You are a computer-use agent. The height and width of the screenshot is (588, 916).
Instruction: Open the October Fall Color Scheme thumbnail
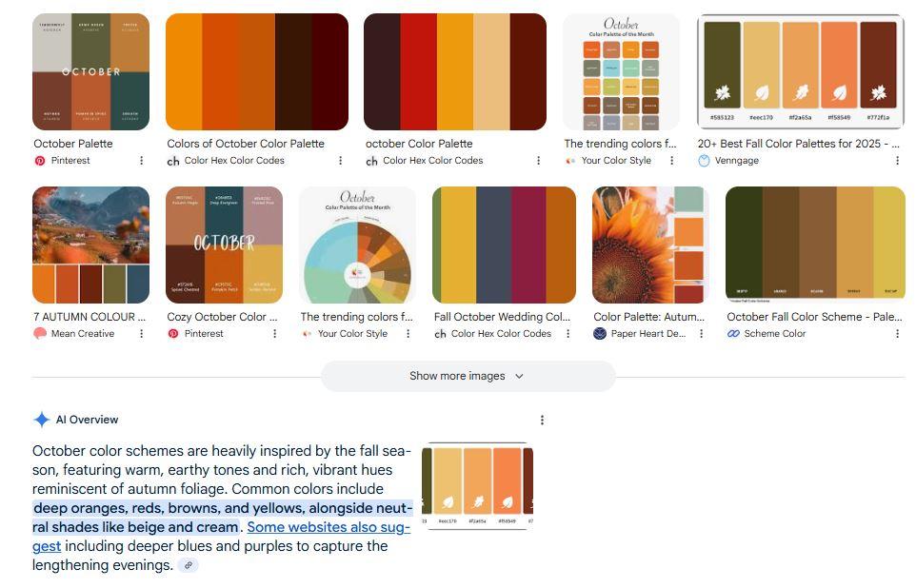point(815,245)
